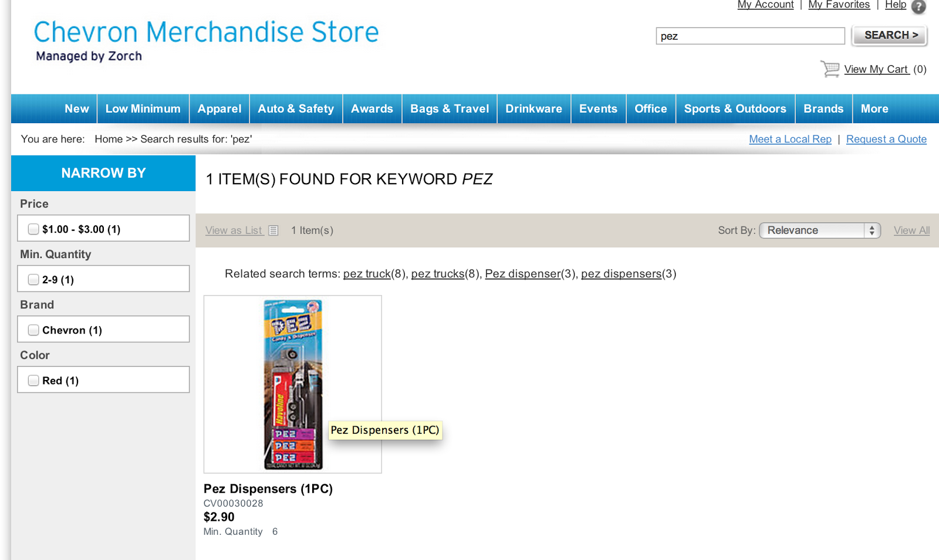Click the help question mark icon

pyautogui.click(x=918, y=6)
